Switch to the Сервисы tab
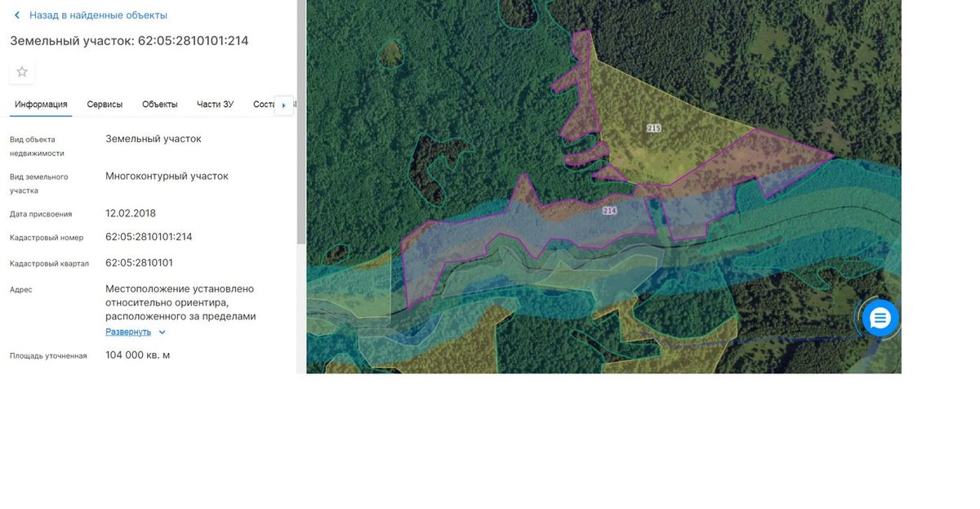The width and height of the screenshot is (980, 509). click(x=105, y=105)
